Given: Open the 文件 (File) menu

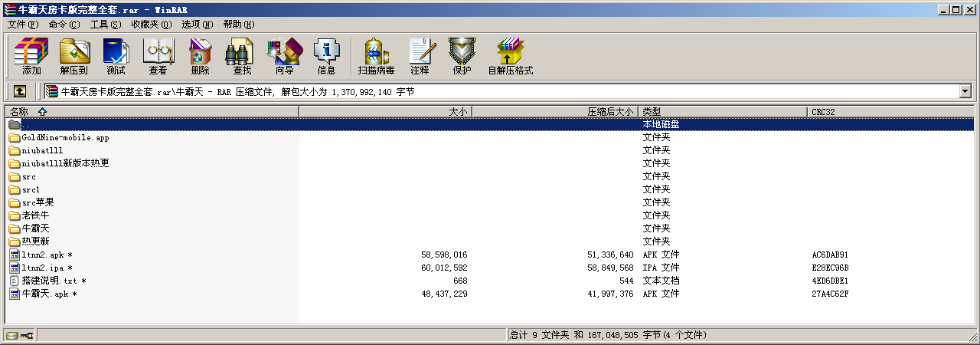Looking at the screenshot, I should [x=22, y=25].
